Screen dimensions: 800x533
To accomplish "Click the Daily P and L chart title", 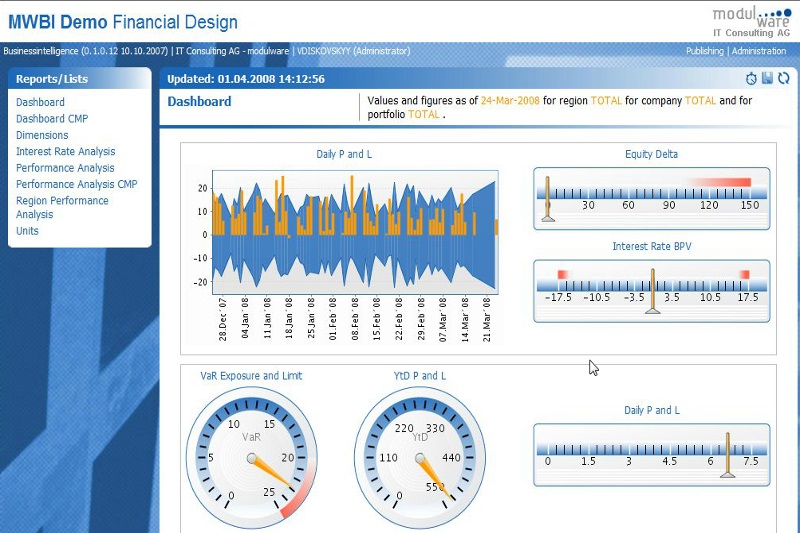I will tap(344, 154).
